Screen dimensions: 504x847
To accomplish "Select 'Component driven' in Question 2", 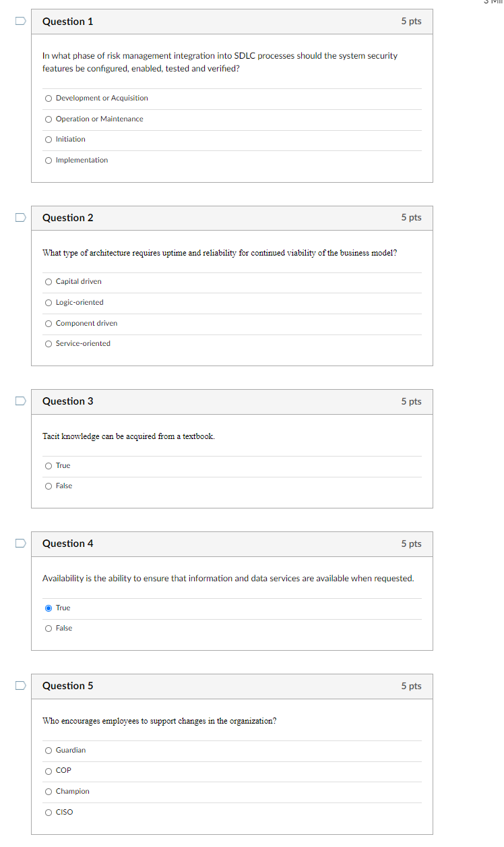I will [x=48, y=324].
